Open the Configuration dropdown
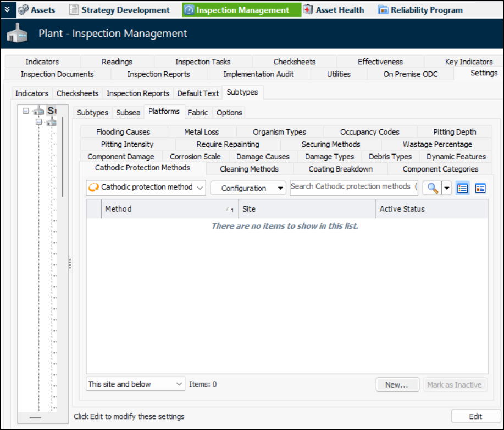This screenshot has height=430, width=504. click(x=248, y=188)
